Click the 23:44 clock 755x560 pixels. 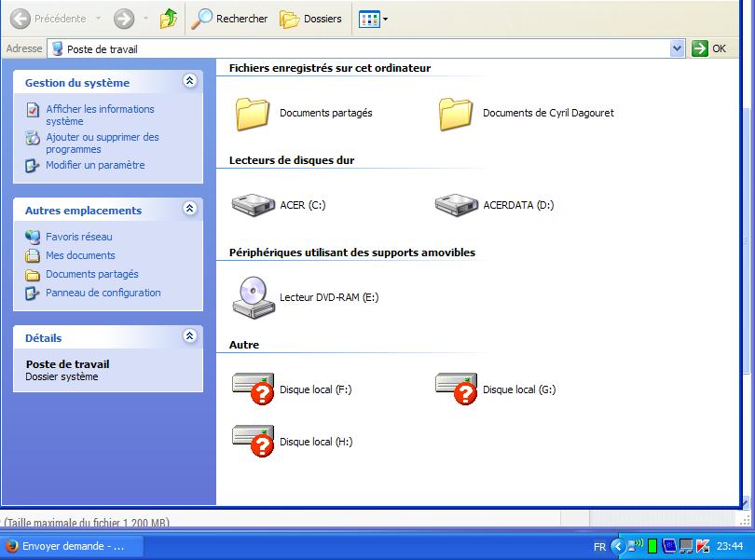pyautogui.click(x=730, y=546)
